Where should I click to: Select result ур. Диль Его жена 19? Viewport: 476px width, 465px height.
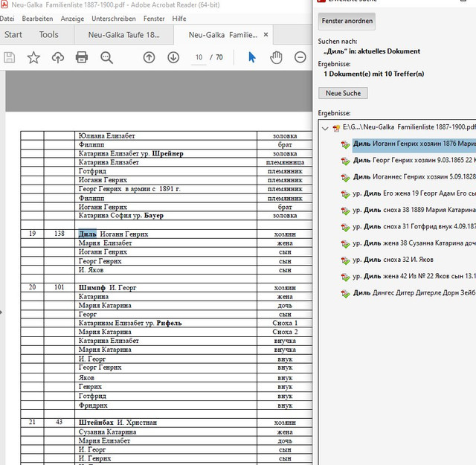[414, 193]
